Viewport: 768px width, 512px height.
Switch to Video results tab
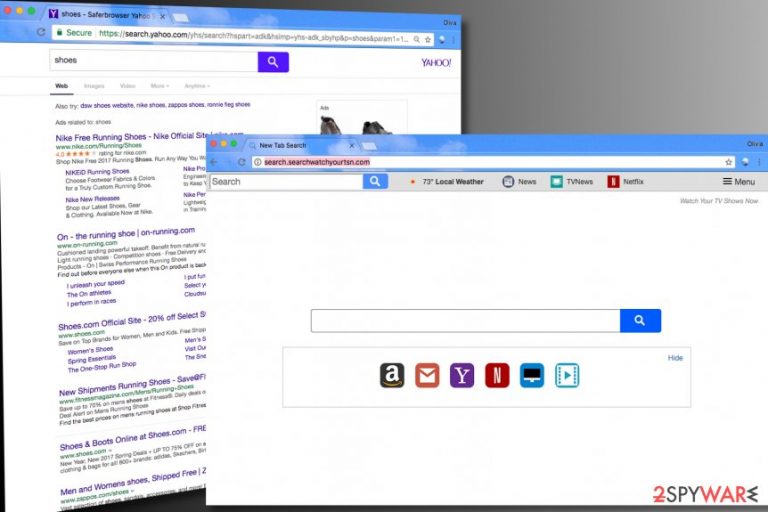127,86
